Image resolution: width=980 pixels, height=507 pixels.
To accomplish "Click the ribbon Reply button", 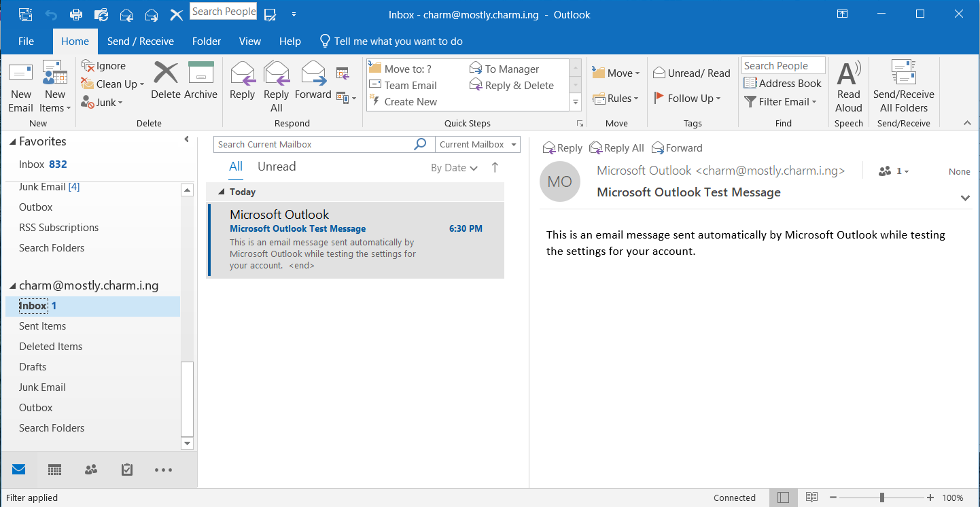I will [x=242, y=81].
